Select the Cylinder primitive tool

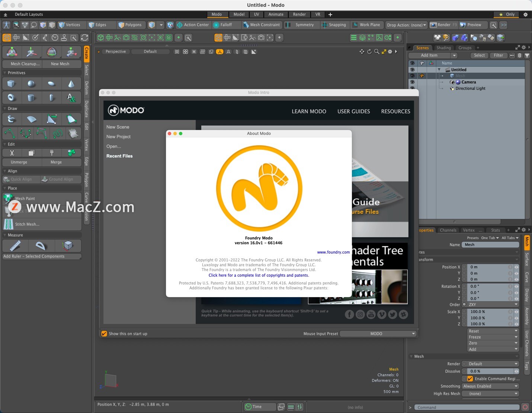coord(31,98)
